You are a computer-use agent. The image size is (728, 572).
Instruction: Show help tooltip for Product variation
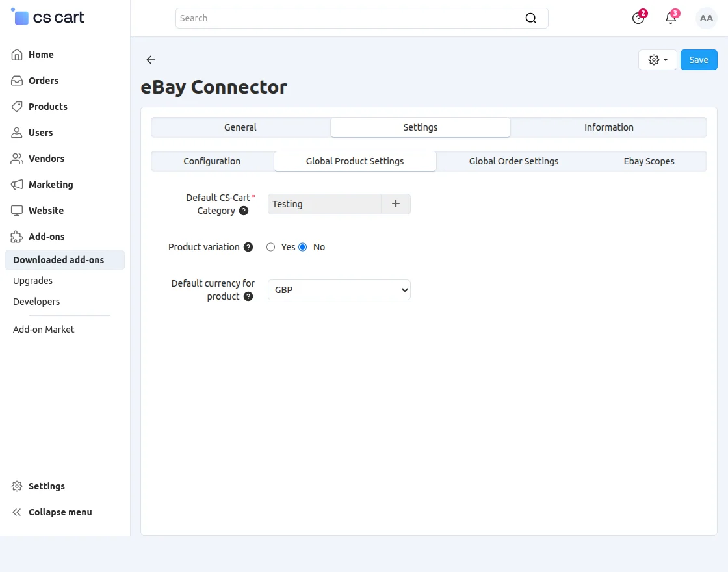tap(248, 247)
